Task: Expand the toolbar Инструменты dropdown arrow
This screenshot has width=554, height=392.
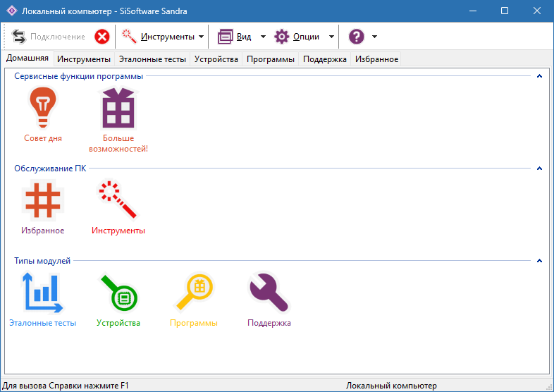Action: pos(201,37)
